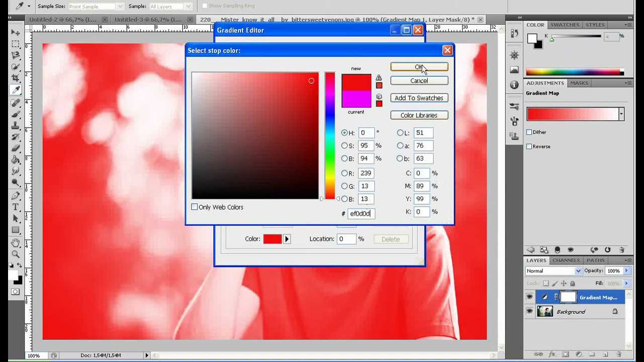Select the Eraser tool
The image size is (644, 362).
(16, 148)
